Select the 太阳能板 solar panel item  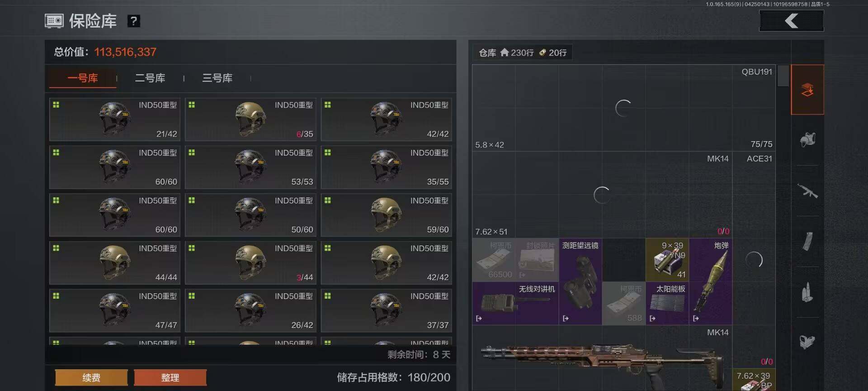click(x=667, y=303)
